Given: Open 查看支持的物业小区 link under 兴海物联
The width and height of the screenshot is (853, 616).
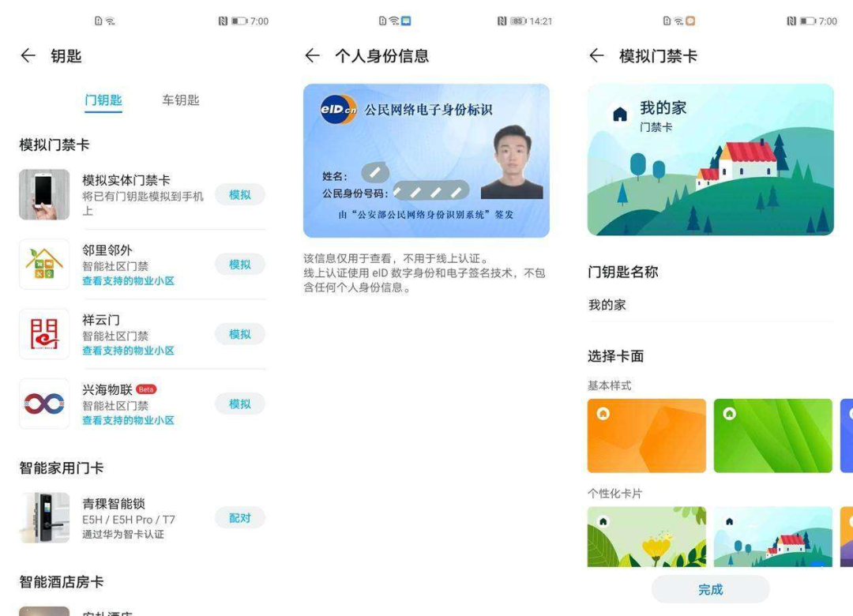Looking at the screenshot, I should point(129,420).
